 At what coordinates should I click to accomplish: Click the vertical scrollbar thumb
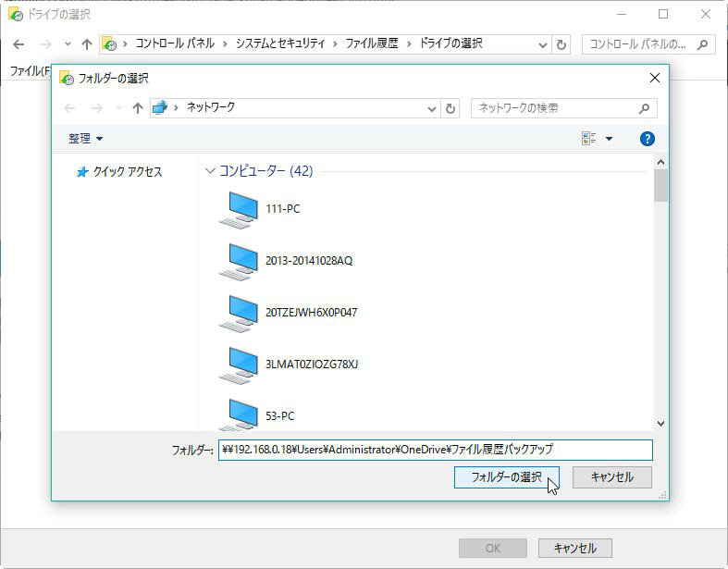click(x=660, y=185)
